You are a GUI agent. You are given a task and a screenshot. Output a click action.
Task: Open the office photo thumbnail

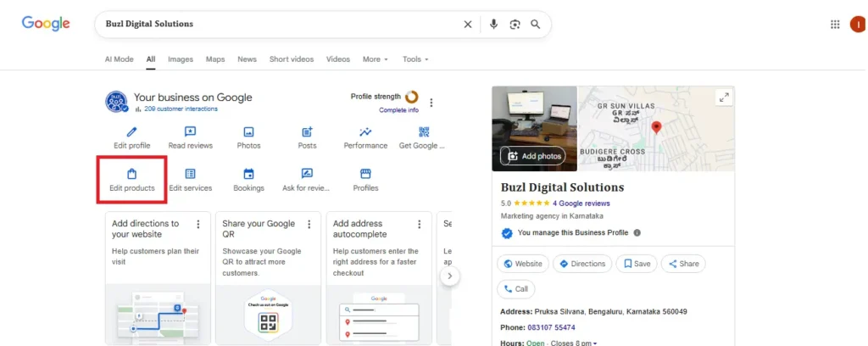point(534,128)
